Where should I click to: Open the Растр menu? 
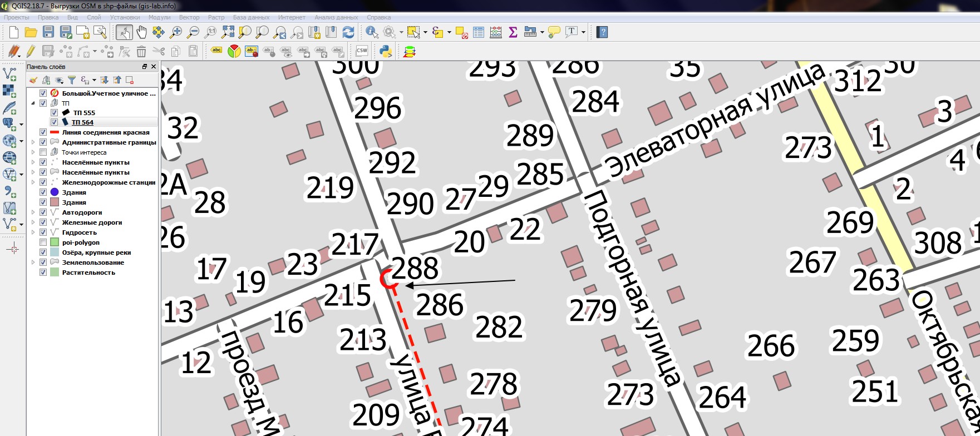click(216, 17)
